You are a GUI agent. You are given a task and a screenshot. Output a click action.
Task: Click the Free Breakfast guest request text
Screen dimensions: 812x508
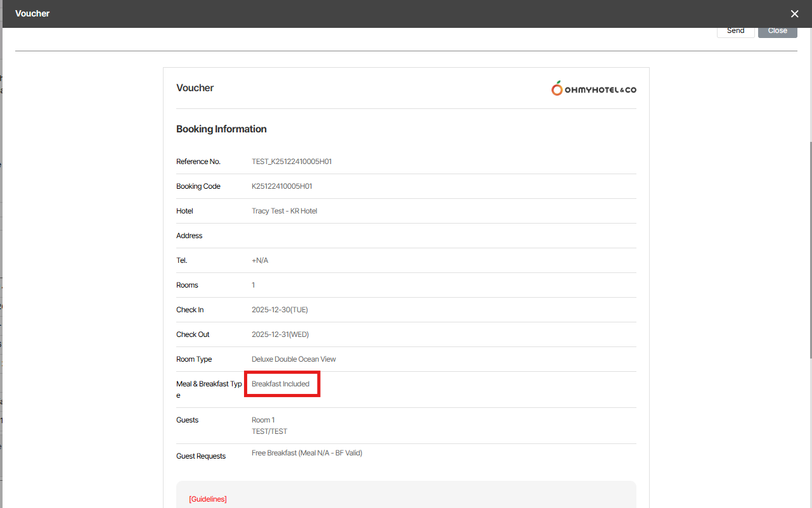307,453
